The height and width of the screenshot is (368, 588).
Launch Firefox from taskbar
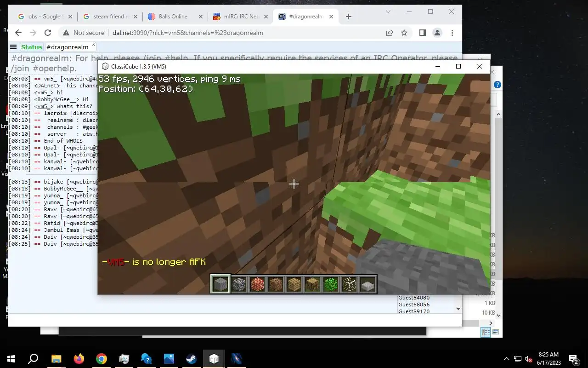click(x=79, y=359)
